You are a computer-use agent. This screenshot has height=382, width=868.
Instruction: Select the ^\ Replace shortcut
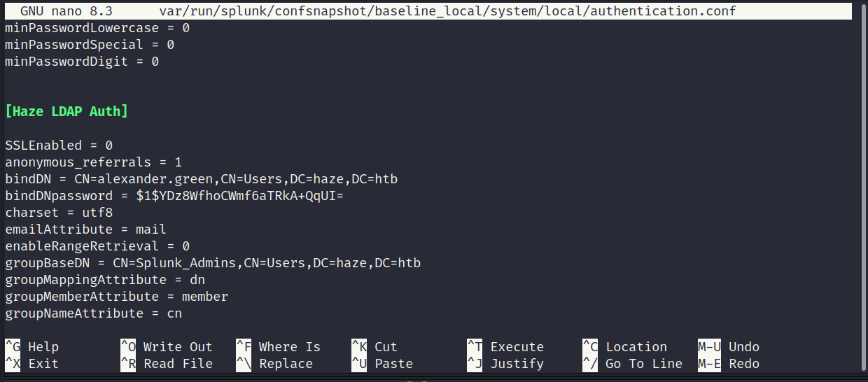coord(274,364)
